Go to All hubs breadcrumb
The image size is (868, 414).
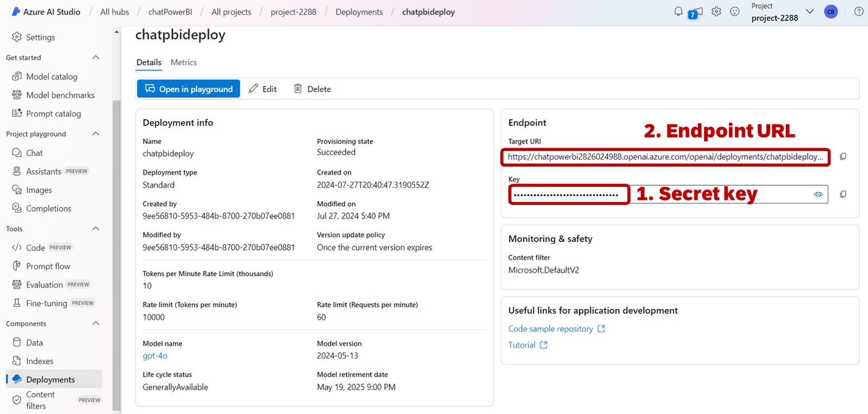pyautogui.click(x=115, y=12)
